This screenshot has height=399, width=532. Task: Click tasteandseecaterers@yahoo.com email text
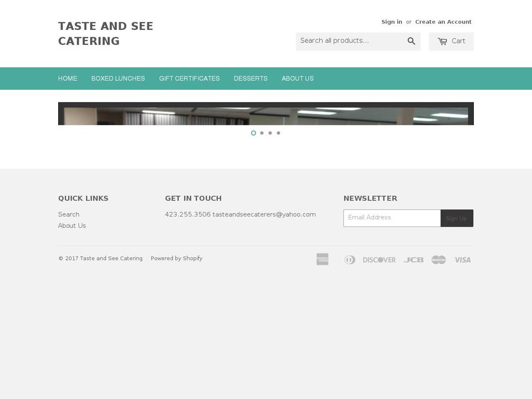pyautogui.click(x=264, y=214)
